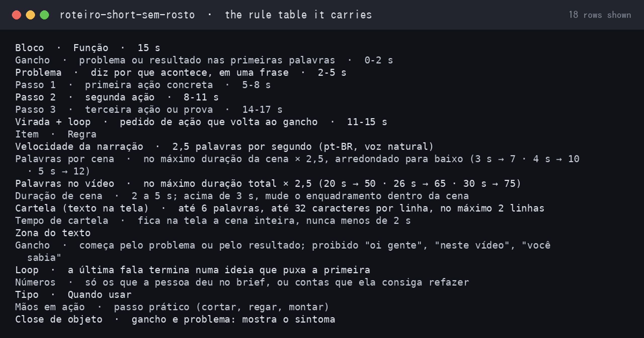The width and height of the screenshot is (644, 338).
Task: Select the Gancho 0-2 s row
Action: (x=204, y=60)
